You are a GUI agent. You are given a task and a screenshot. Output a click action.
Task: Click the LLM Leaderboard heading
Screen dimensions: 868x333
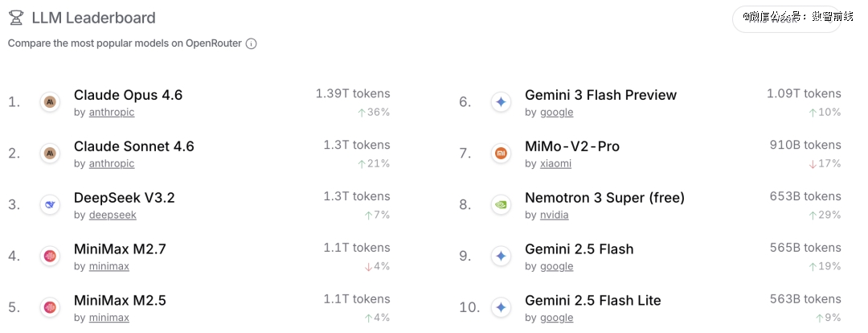pyautogui.click(x=93, y=18)
